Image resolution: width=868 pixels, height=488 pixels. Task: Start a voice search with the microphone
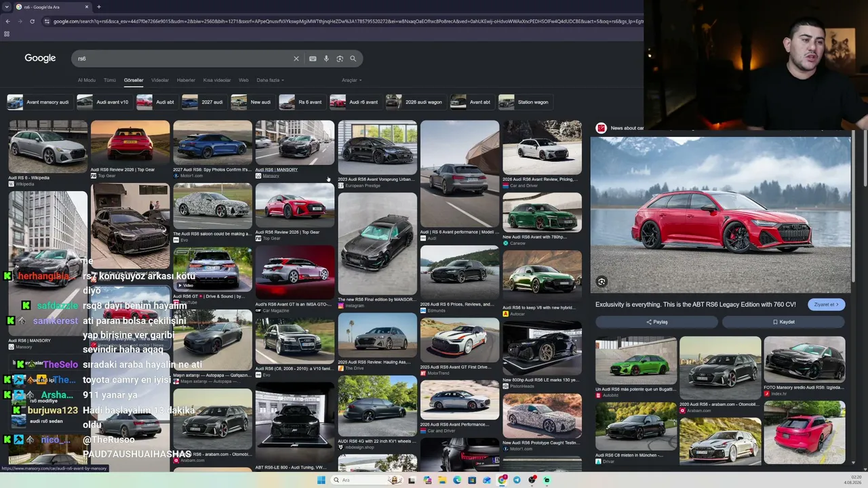(x=326, y=59)
